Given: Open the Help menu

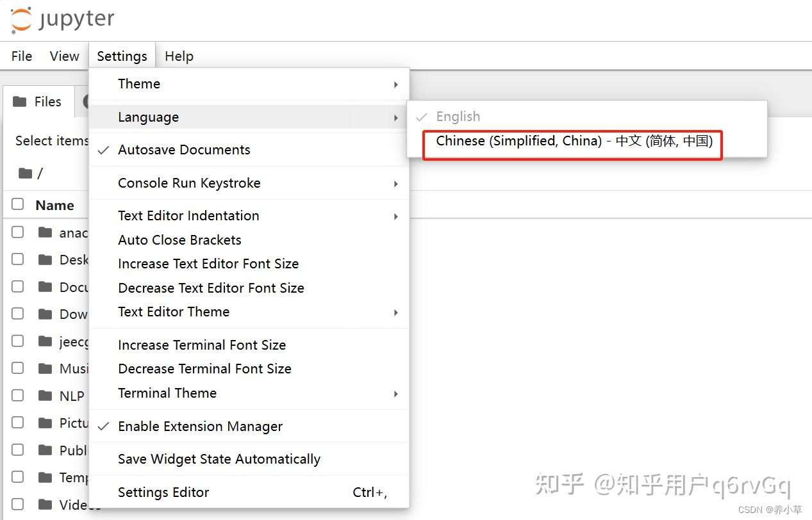Looking at the screenshot, I should [x=178, y=56].
